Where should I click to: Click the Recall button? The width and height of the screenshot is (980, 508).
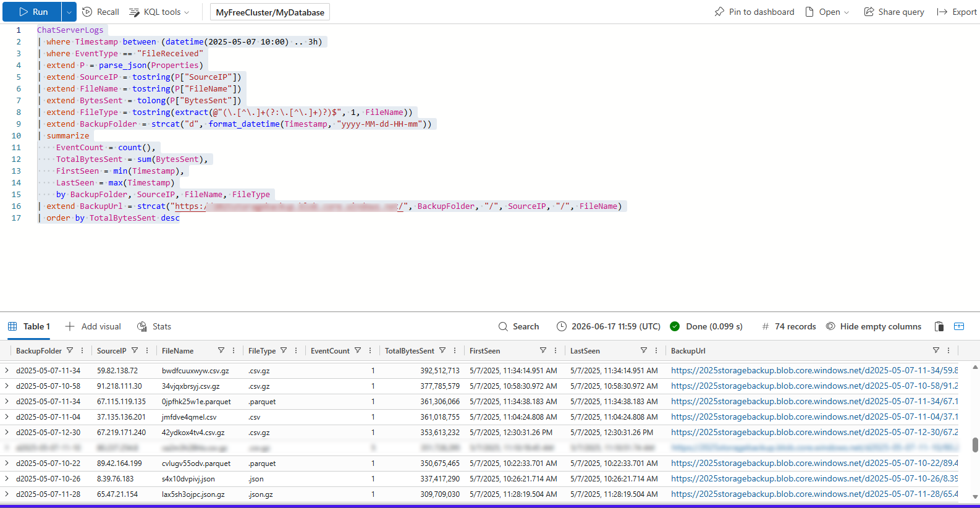(101, 12)
